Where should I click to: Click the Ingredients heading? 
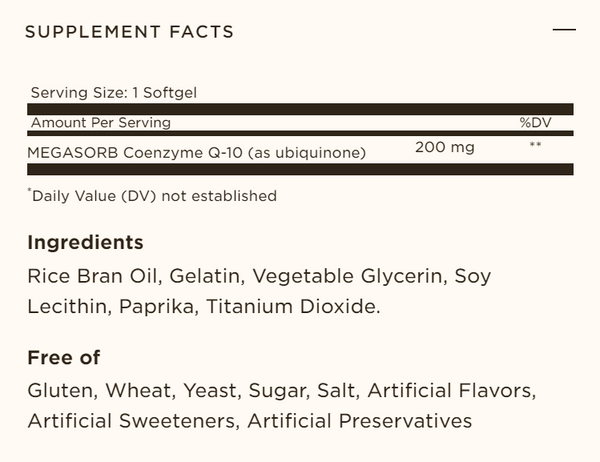(85, 242)
